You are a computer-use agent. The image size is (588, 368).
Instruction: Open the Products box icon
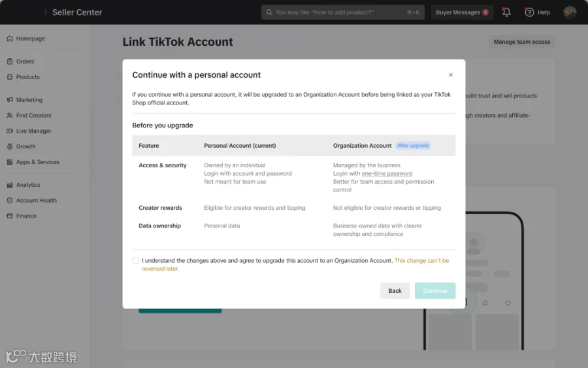(x=10, y=76)
